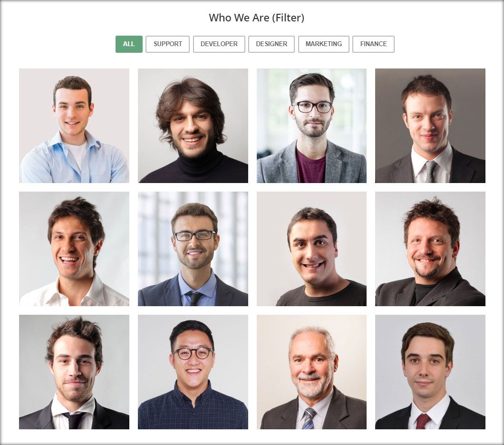Select man with round glasses, checked shirt

[x=193, y=372]
